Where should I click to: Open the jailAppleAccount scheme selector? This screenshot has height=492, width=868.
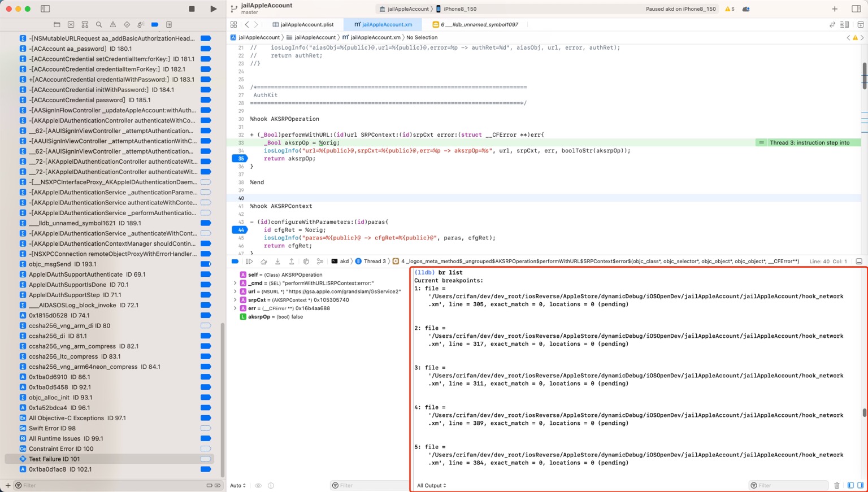click(x=404, y=9)
